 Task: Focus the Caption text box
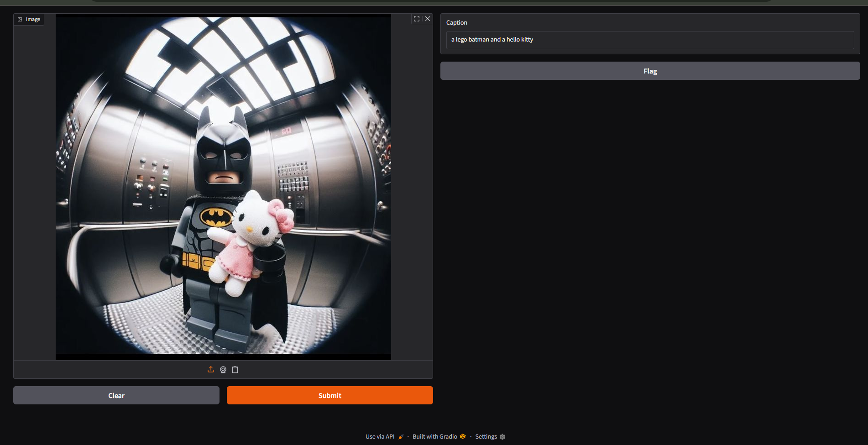(650, 40)
